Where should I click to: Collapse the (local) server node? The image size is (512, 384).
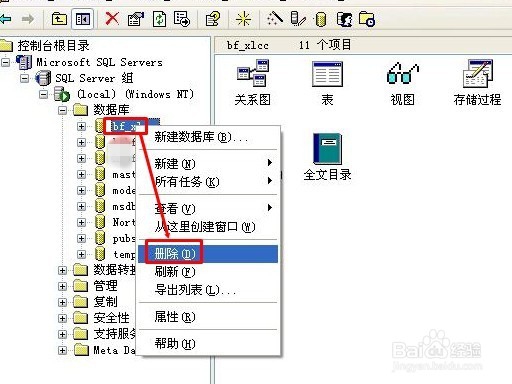coord(43,94)
